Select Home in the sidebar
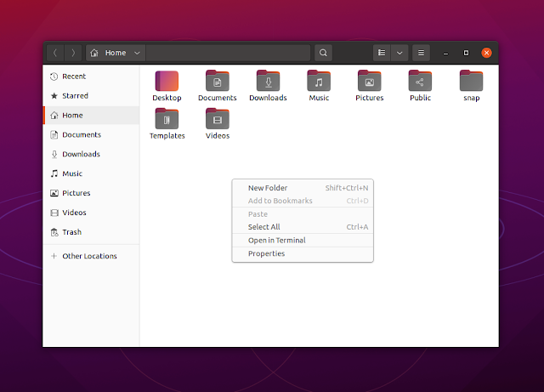544x392 pixels. [92, 116]
